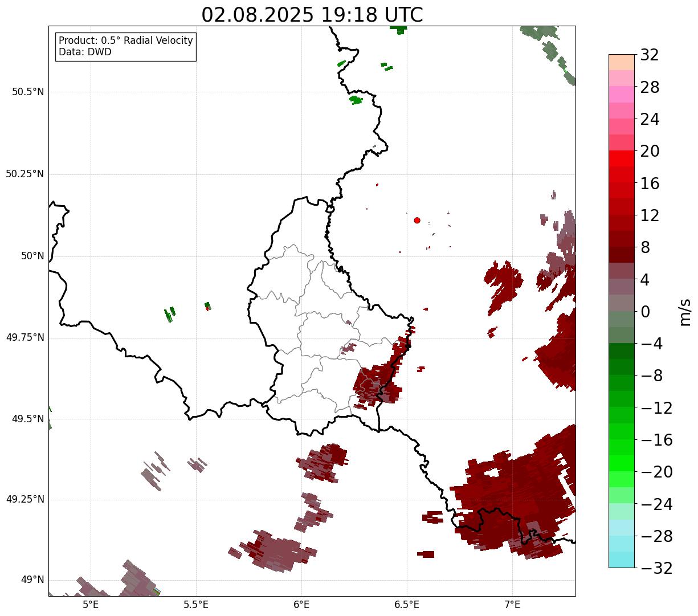Click the colorbar tick label −8
The width and height of the screenshot is (698, 616).
(651, 376)
